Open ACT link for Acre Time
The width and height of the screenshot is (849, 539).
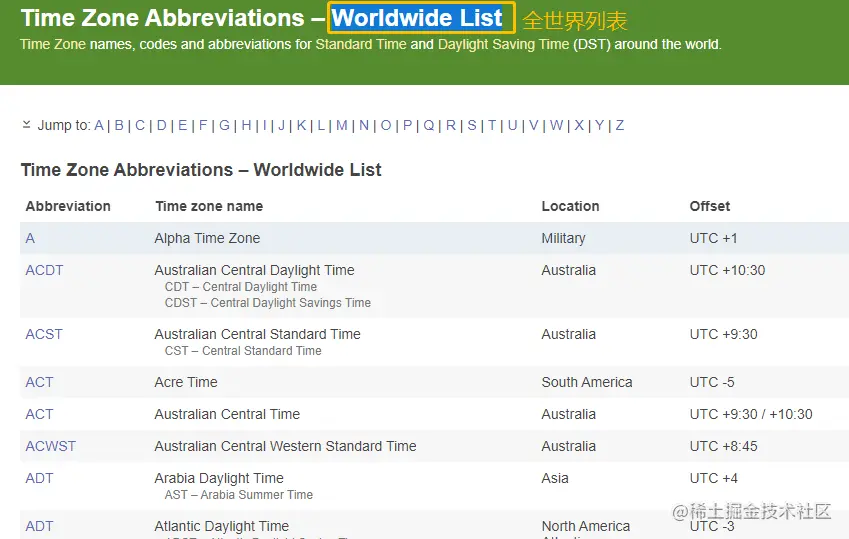[40, 382]
